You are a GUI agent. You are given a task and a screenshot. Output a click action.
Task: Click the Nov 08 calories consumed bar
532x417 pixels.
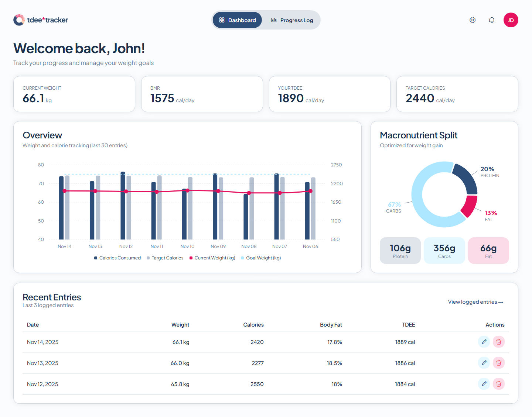(246, 217)
